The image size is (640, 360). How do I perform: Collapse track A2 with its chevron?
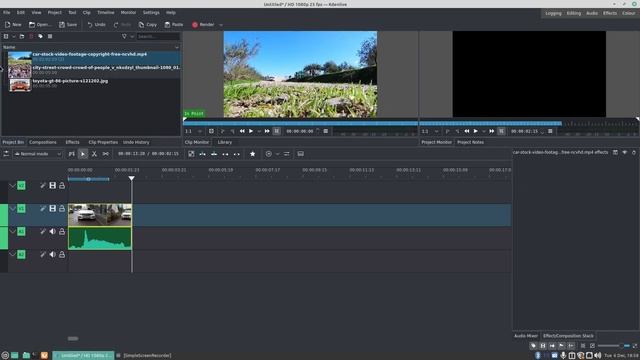pos(12,255)
